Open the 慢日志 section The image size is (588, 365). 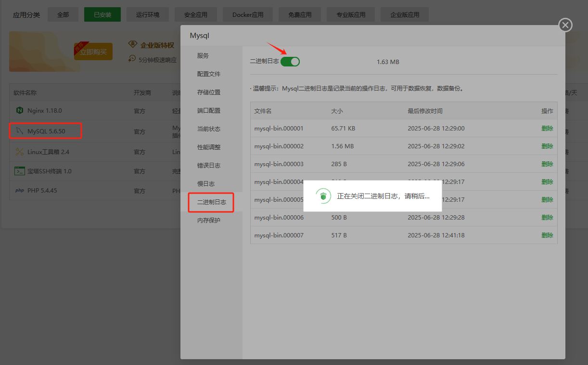coord(205,183)
